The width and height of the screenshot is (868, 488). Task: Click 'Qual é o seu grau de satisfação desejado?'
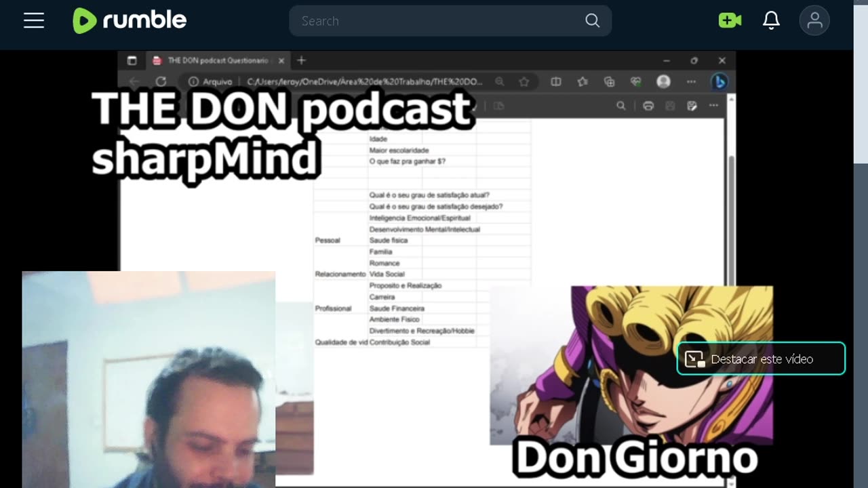[436, 207]
